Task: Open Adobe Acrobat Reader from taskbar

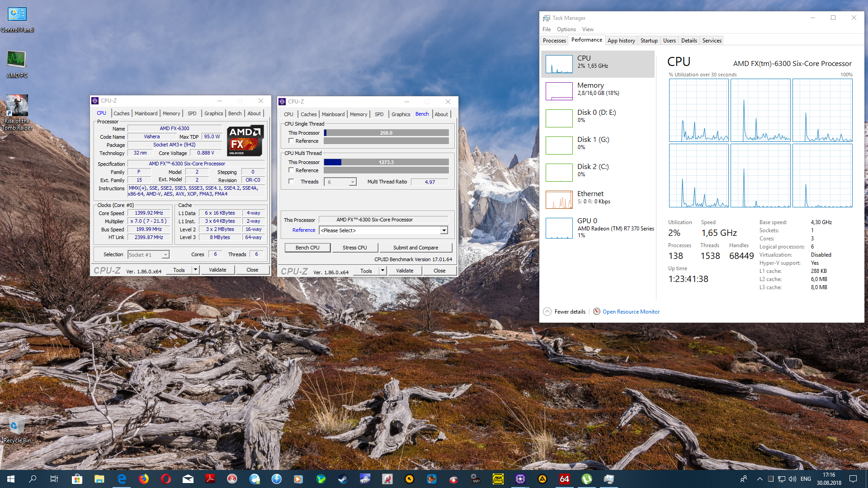Action: [210, 479]
